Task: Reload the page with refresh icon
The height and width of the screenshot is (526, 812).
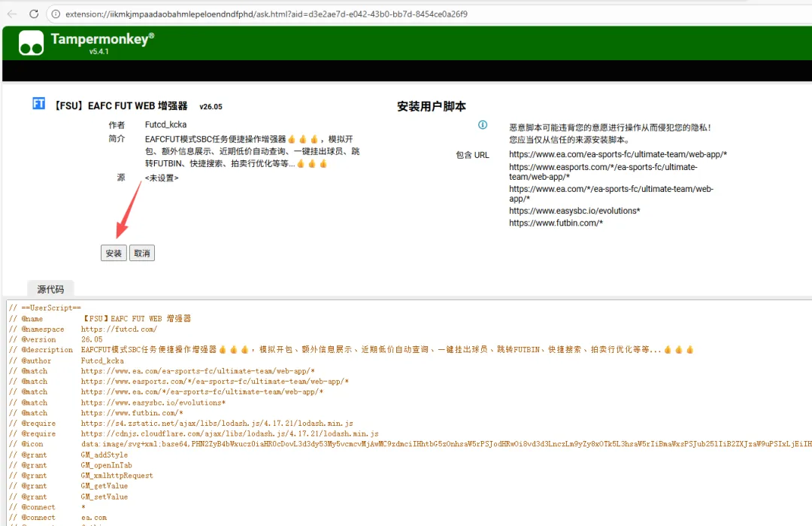Action: click(34, 14)
